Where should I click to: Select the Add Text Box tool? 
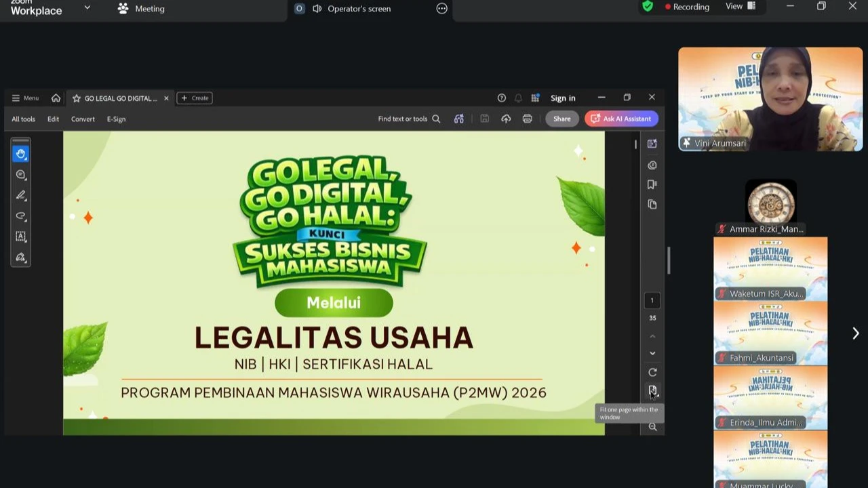tap(21, 236)
